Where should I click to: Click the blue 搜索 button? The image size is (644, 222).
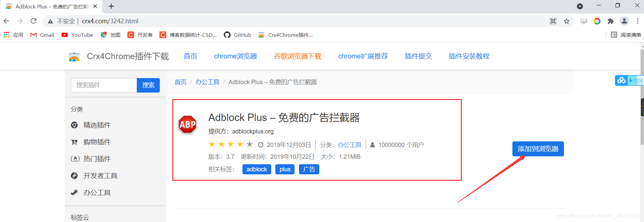tap(148, 85)
